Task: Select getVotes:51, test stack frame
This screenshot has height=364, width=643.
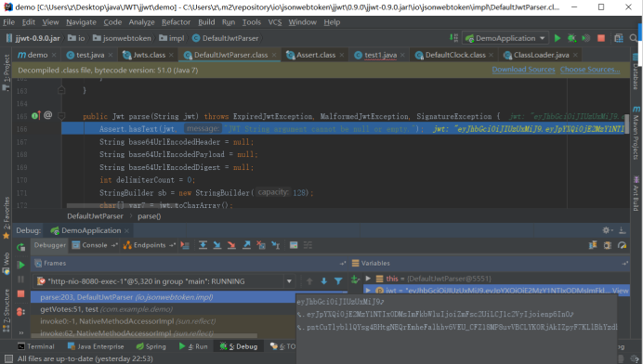Action: coord(164,309)
